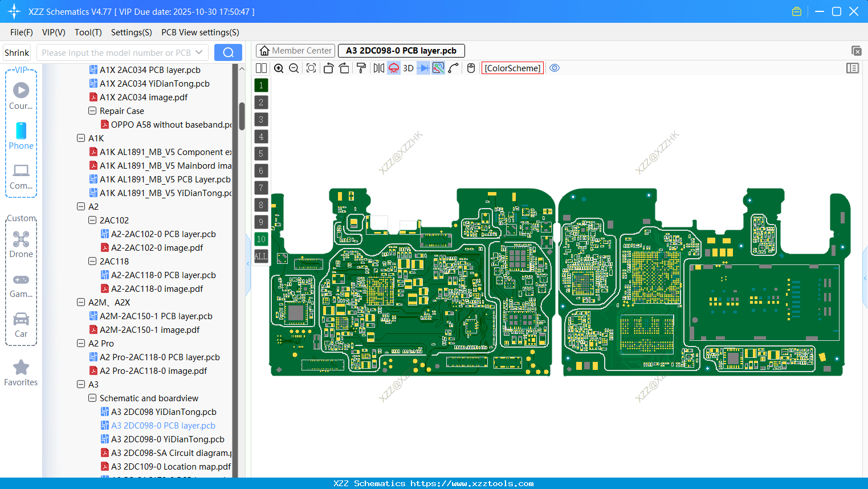Switch to the A3 2DC098-0 PCB layer.pcb tab
Viewport: 868px width, 489px height.
pyautogui.click(x=401, y=51)
